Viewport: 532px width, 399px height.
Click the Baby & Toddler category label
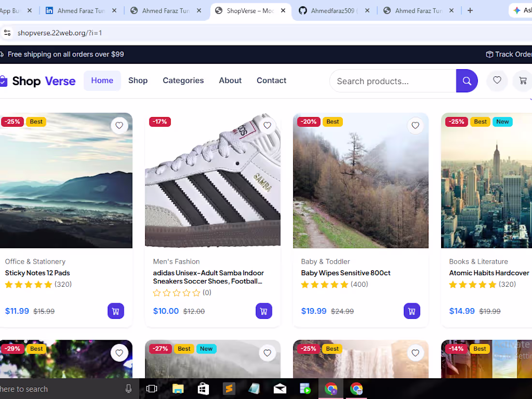pyautogui.click(x=325, y=262)
